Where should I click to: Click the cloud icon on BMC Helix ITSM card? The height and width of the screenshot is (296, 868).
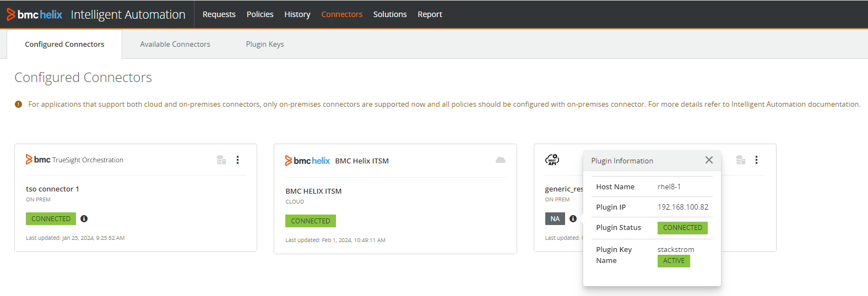pos(501,160)
